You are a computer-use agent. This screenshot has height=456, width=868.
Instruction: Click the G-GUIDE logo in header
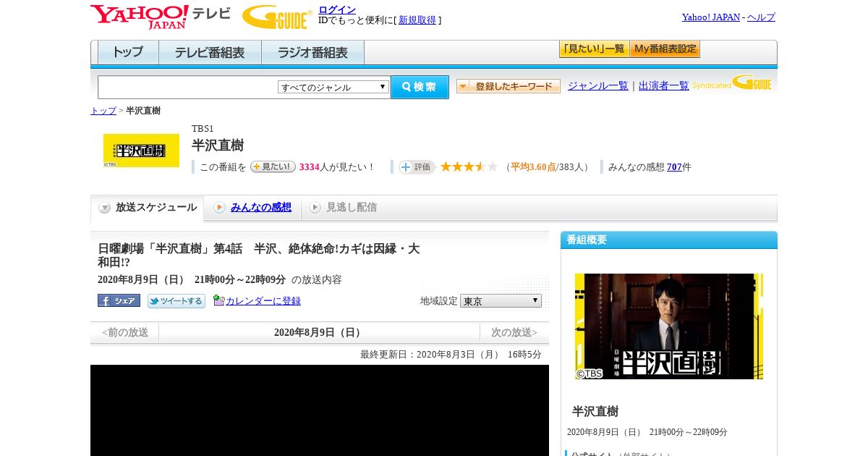(277, 17)
